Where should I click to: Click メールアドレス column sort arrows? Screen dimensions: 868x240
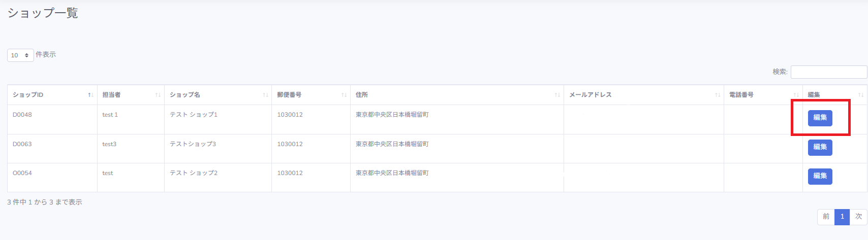(x=718, y=95)
